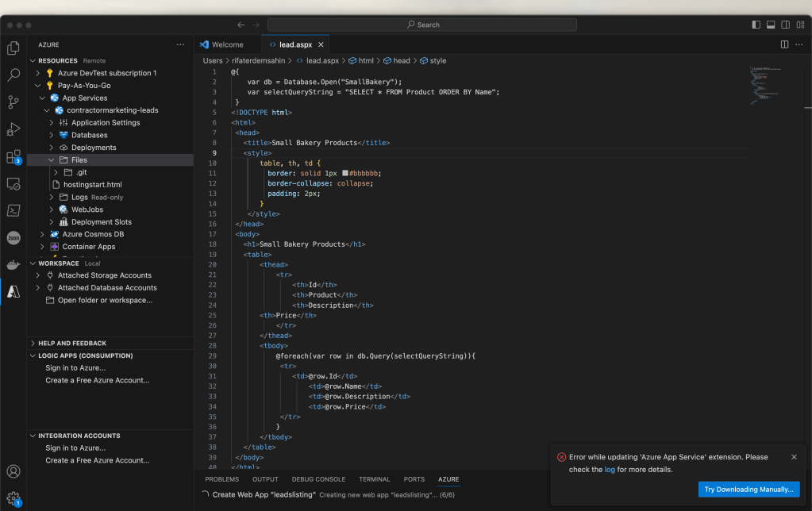Toggle bottom panel layout icon
The width and height of the screenshot is (812, 511).
(771, 25)
